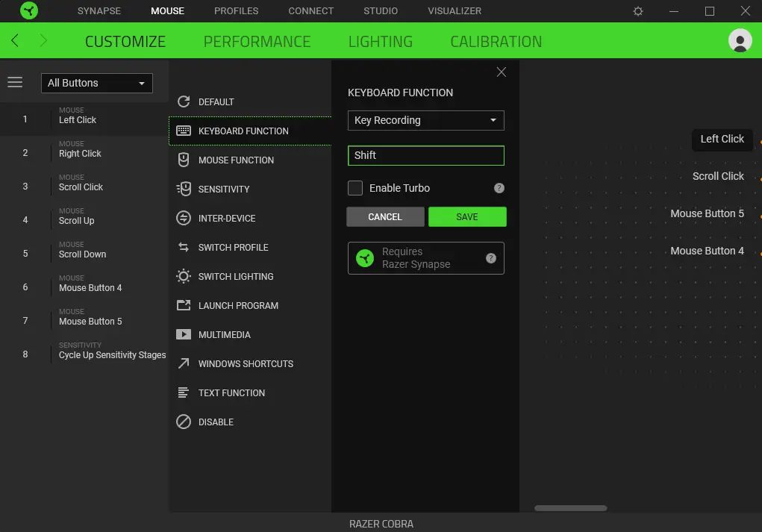Image resolution: width=762 pixels, height=532 pixels.
Task: Open the user profile avatar
Action: (740, 40)
